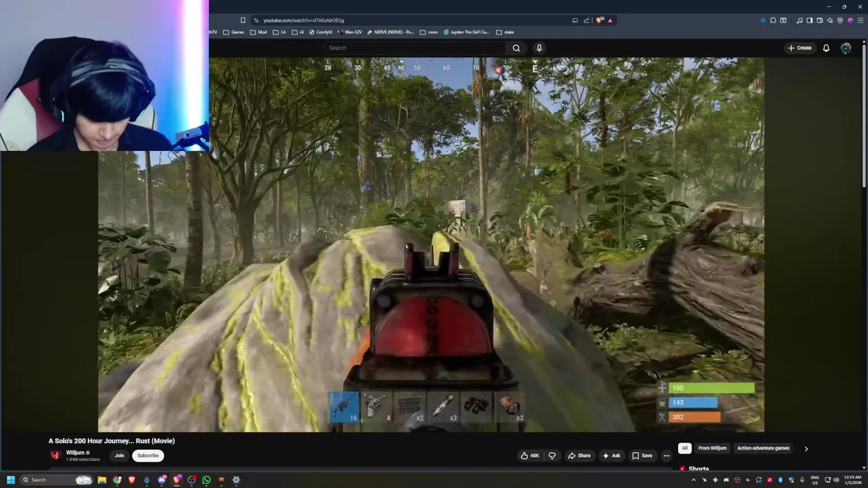
Task: Focus the YouTube search field
Action: tap(415, 48)
